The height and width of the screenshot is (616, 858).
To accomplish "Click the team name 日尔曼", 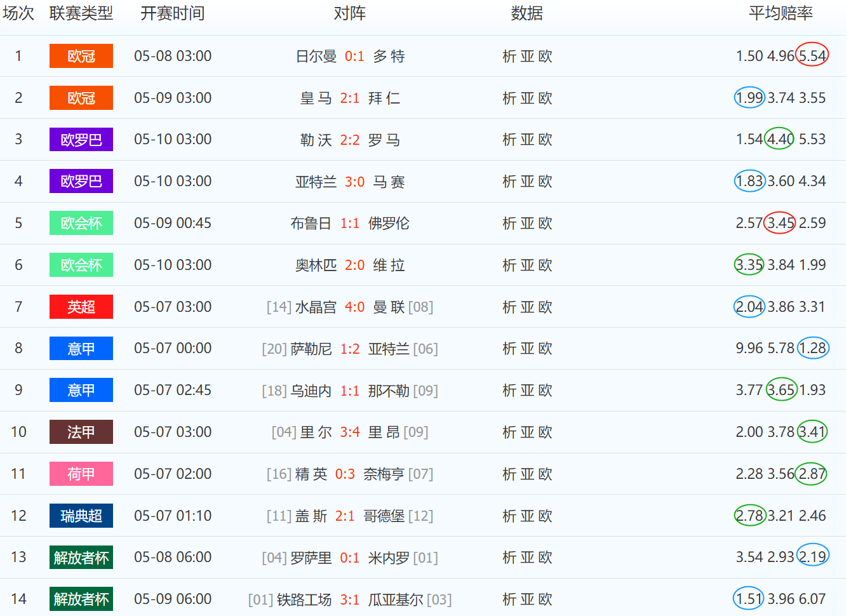I will 316,57.
